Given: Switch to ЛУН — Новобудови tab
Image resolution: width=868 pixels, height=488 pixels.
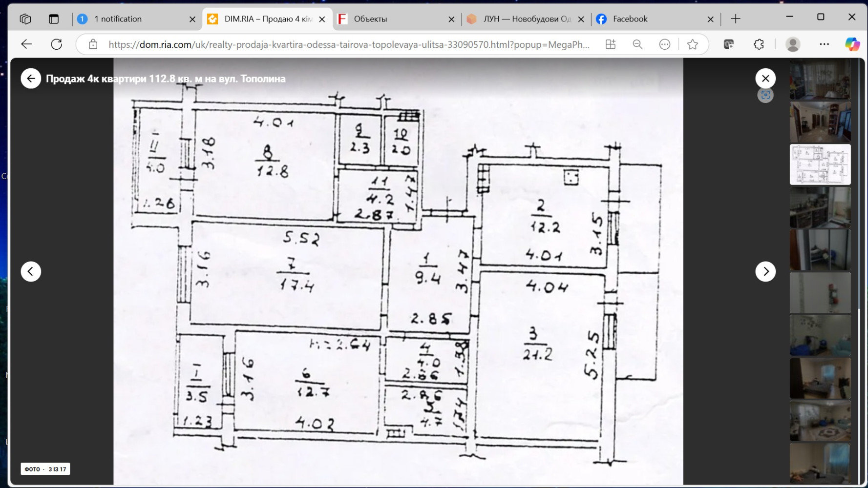Looking at the screenshot, I should 526,19.
